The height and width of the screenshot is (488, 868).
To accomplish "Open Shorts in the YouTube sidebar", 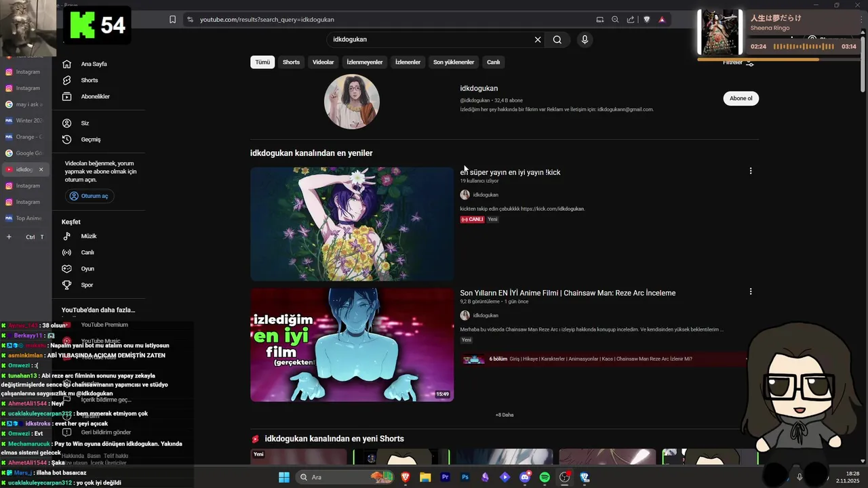I will click(90, 80).
